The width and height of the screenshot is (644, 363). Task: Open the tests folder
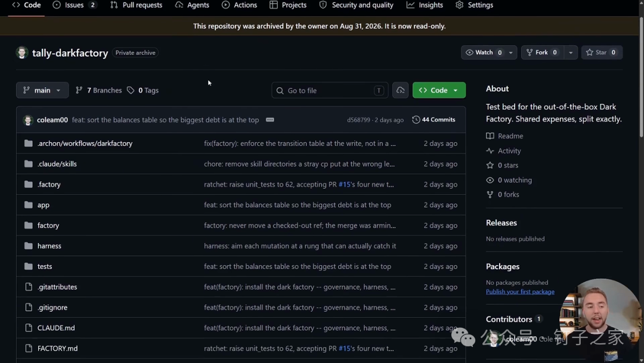tap(45, 266)
